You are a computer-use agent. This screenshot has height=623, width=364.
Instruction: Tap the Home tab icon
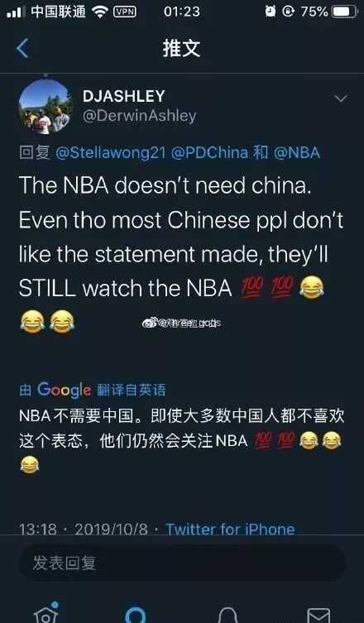[46, 613]
